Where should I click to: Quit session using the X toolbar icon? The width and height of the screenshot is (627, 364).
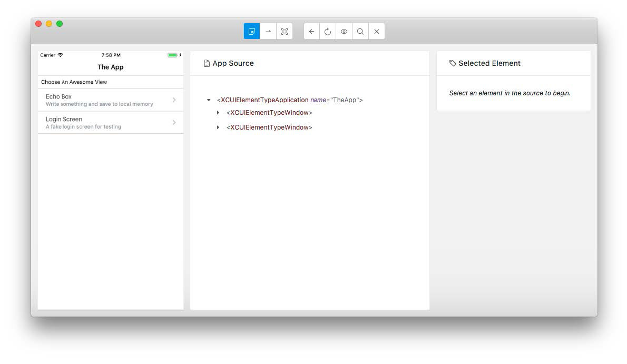point(377,32)
